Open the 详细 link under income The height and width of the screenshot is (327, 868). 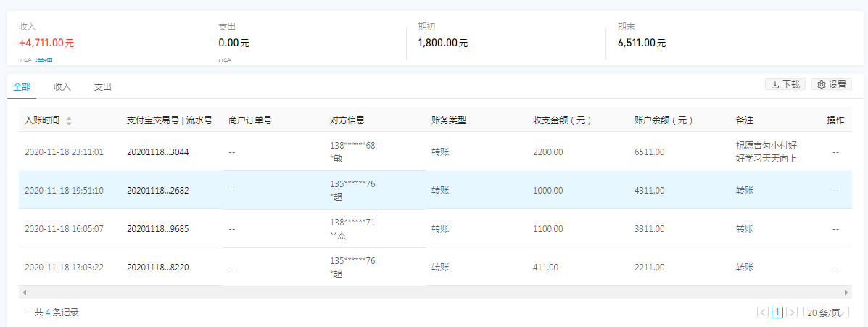(44, 62)
